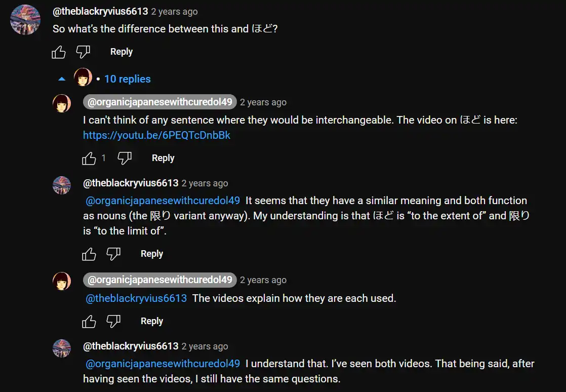The width and height of the screenshot is (566, 392).
Task: Like the reply containing the youtu.be link
Action: (89, 158)
